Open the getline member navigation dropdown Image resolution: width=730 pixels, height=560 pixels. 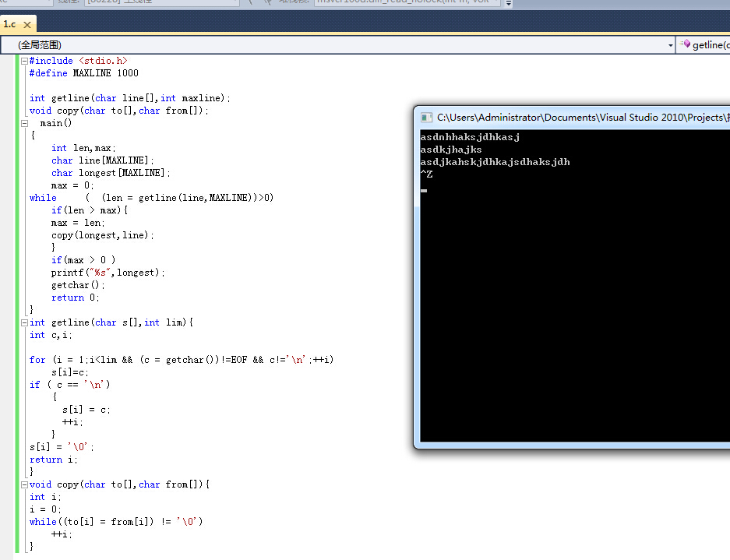click(704, 45)
